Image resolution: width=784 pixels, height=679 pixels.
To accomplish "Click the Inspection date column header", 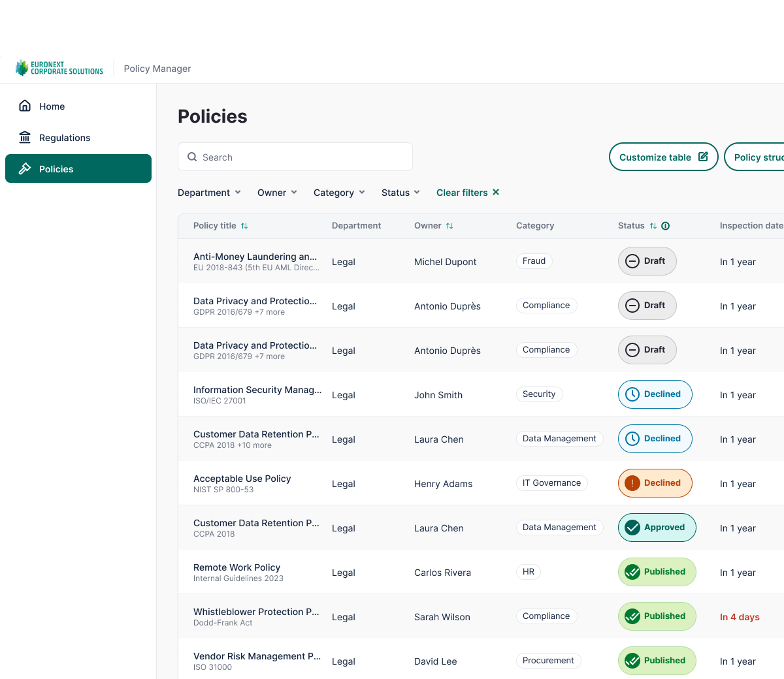I will 751,225.
